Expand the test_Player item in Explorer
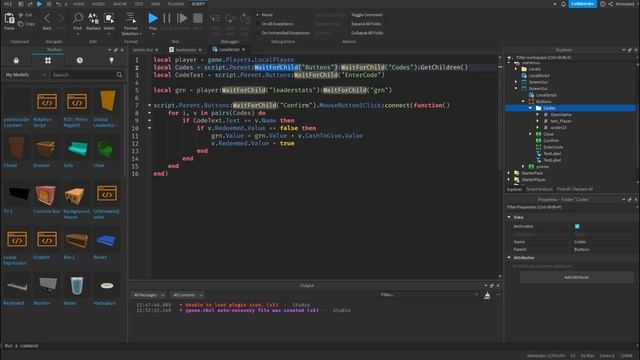The width and height of the screenshot is (640, 360). coord(538,121)
